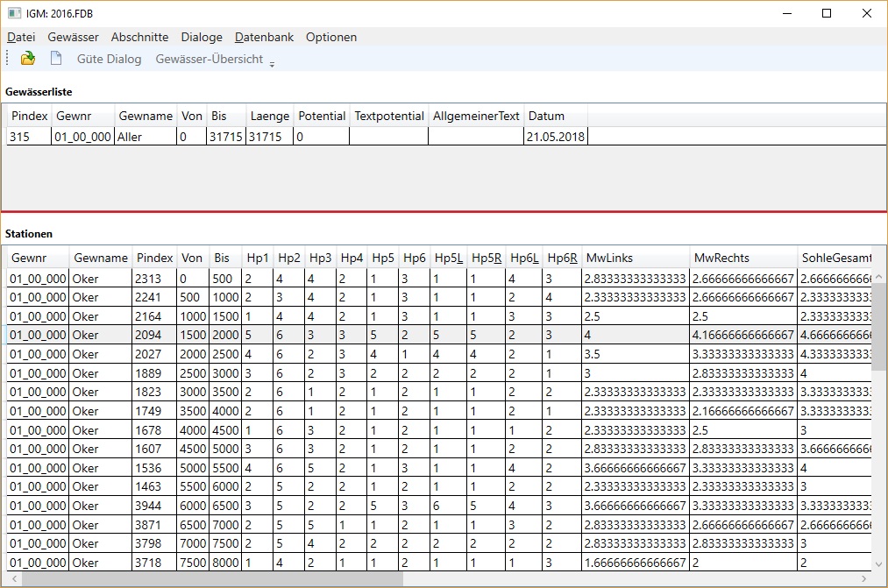Select the station row with Pindex 3944
Image resolution: width=888 pixels, height=588 pixels.
[x=153, y=506]
